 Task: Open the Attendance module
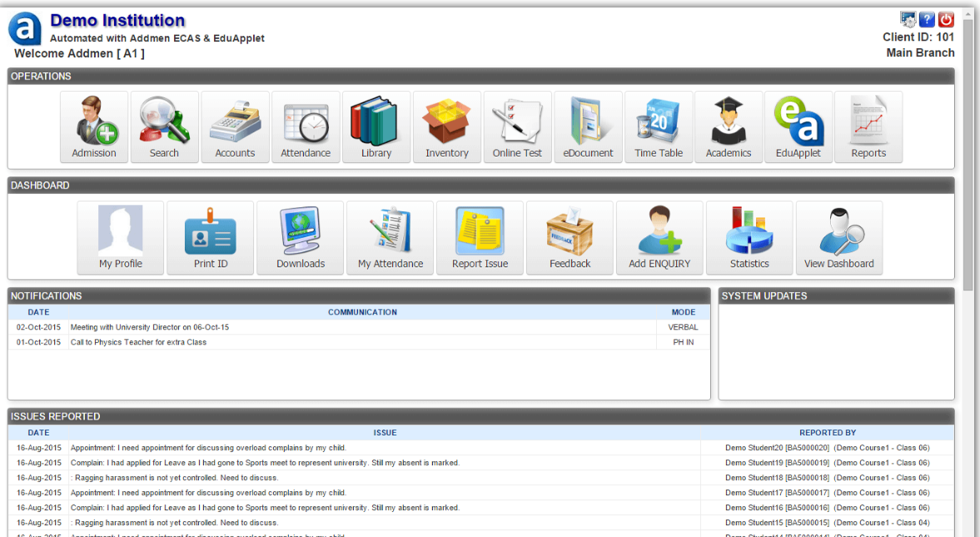306,127
